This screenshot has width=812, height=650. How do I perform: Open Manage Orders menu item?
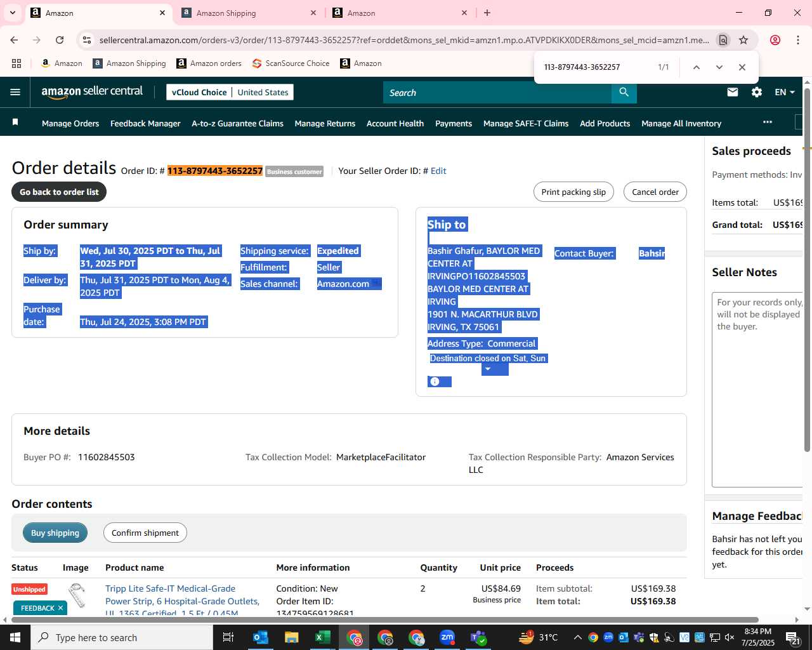pos(70,123)
